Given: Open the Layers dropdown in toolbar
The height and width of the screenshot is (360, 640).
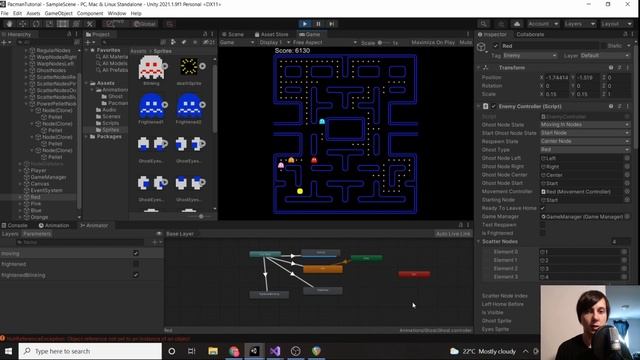Looking at the screenshot, I should (x=580, y=24).
